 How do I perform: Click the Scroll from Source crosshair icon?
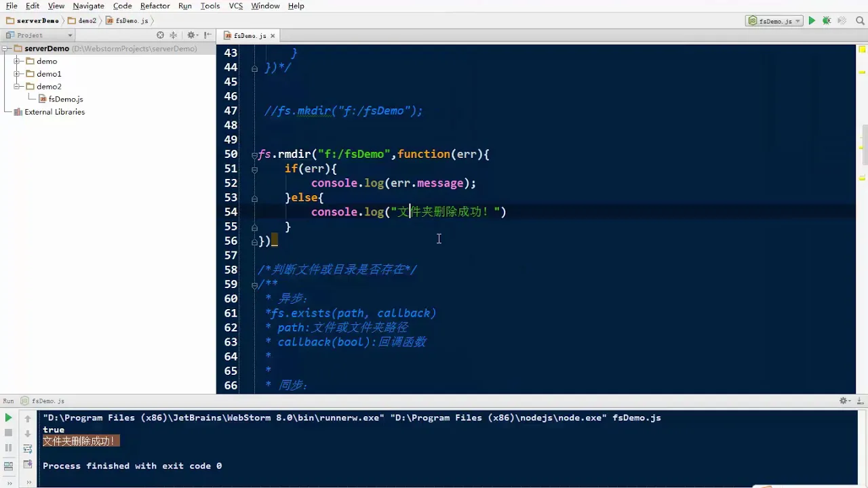coord(160,35)
